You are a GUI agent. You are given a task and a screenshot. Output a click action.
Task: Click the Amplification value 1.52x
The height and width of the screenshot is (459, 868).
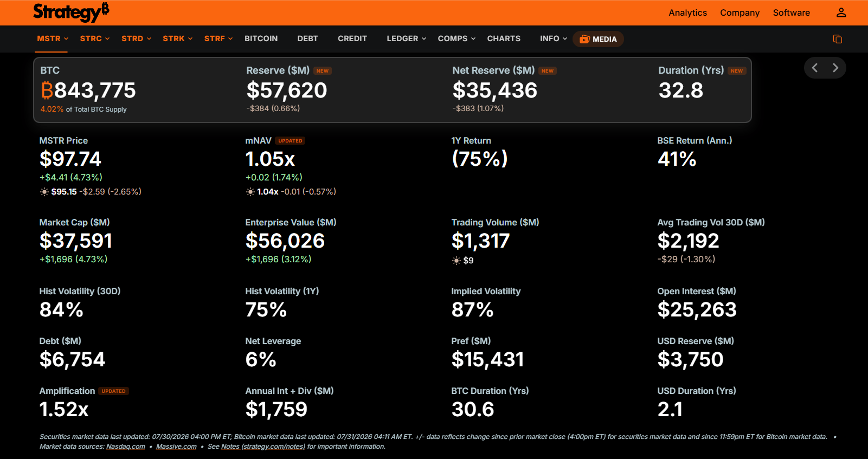(64, 410)
